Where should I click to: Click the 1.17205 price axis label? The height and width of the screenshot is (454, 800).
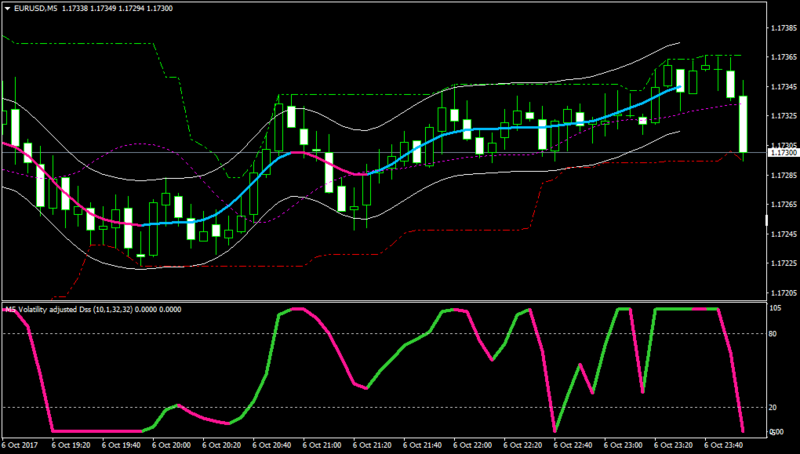coord(784,293)
